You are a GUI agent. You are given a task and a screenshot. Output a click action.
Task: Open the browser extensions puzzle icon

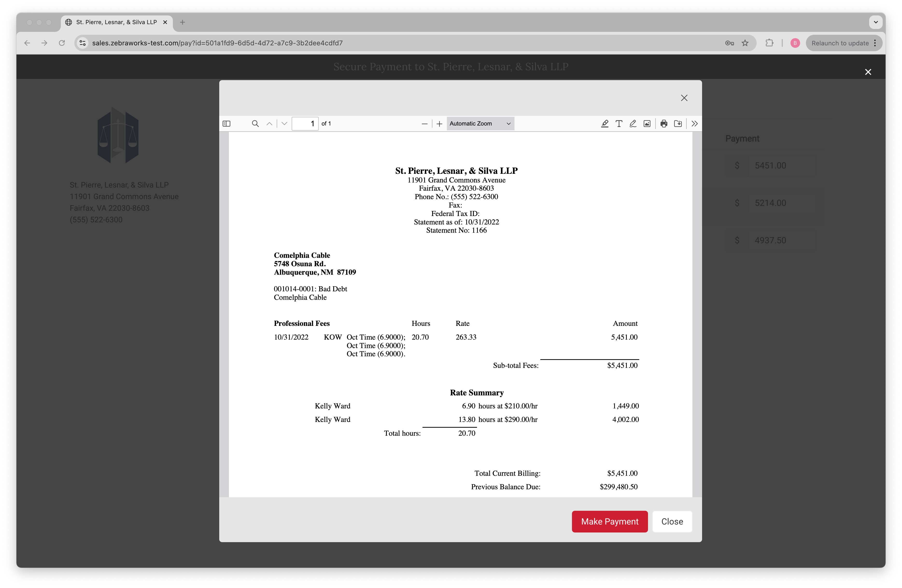(x=769, y=43)
